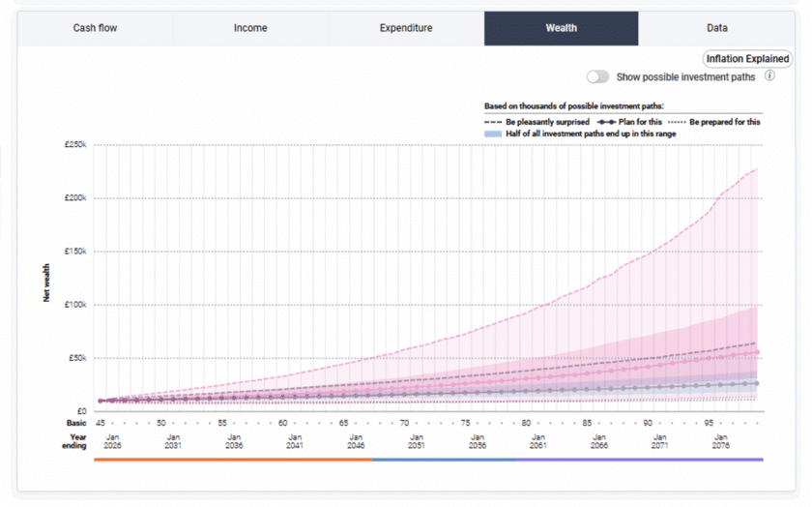Click the £250k y-axis label

click(x=75, y=144)
